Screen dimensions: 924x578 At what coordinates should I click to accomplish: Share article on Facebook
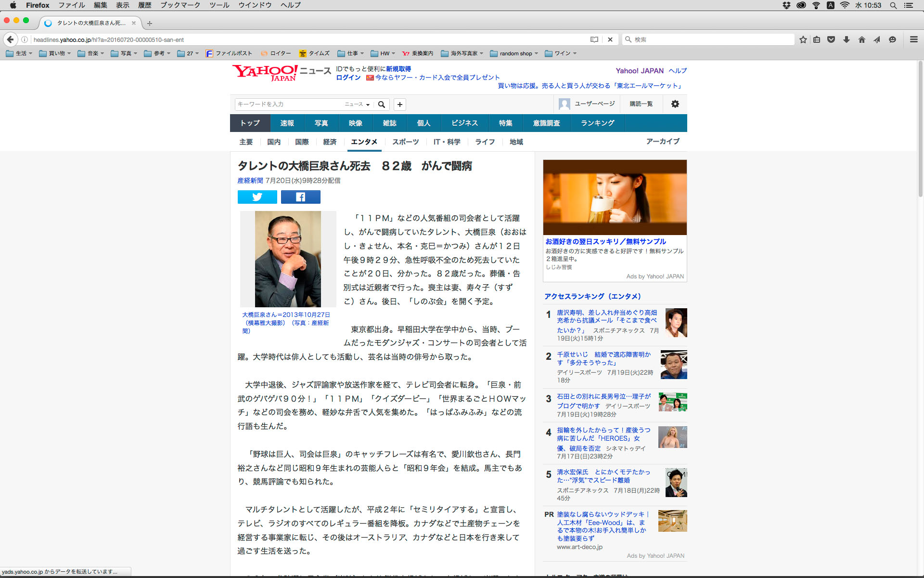tap(300, 197)
